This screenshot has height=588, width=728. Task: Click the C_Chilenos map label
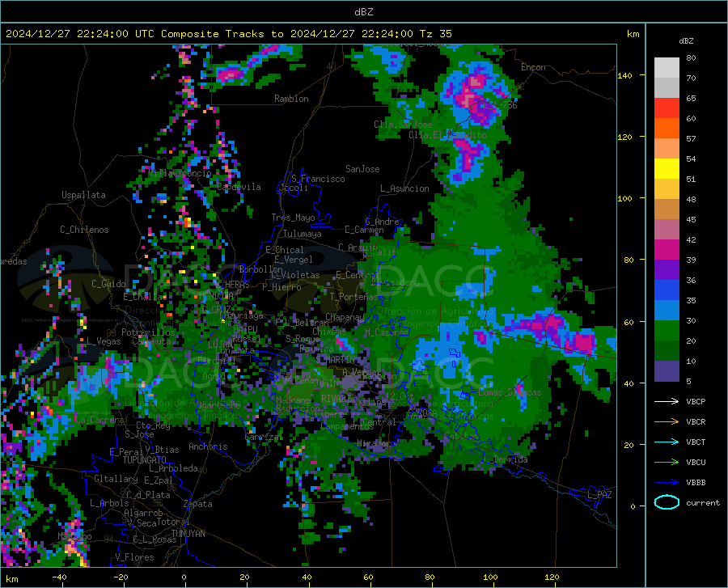tap(84, 230)
